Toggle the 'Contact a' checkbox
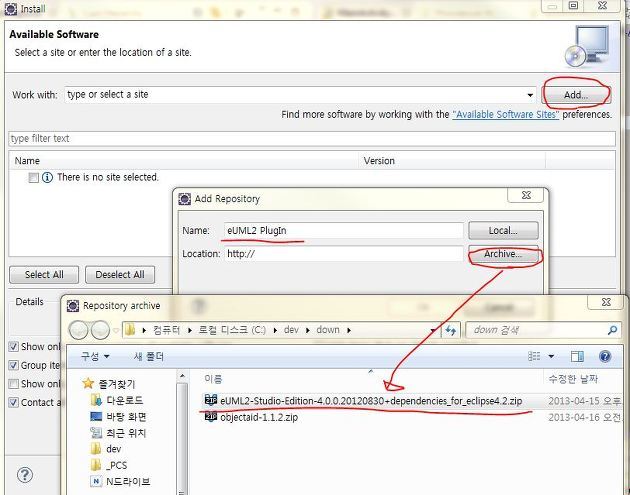The width and height of the screenshot is (630, 495). (x=14, y=402)
